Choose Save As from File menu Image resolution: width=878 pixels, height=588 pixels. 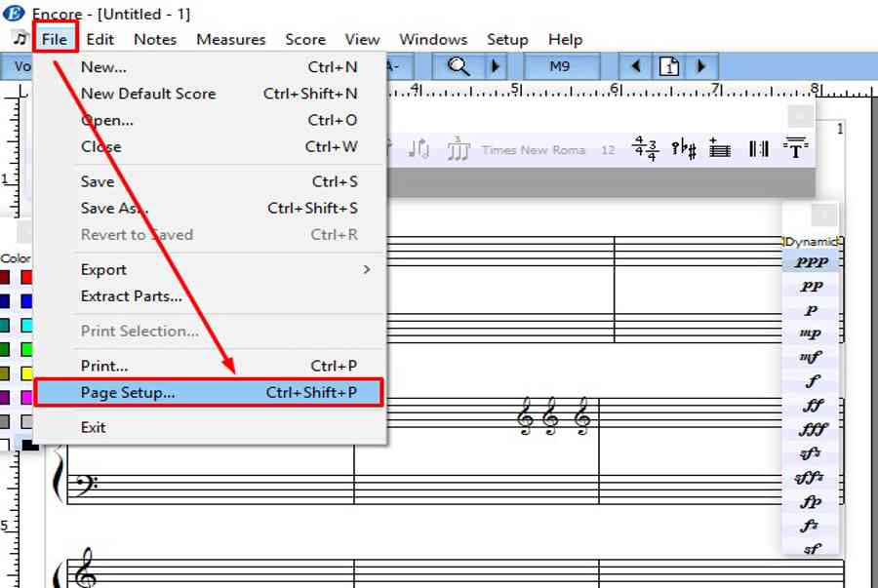coord(114,208)
